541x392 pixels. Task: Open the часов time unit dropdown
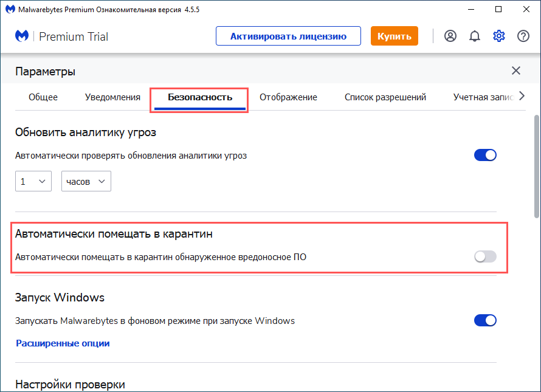point(86,181)
